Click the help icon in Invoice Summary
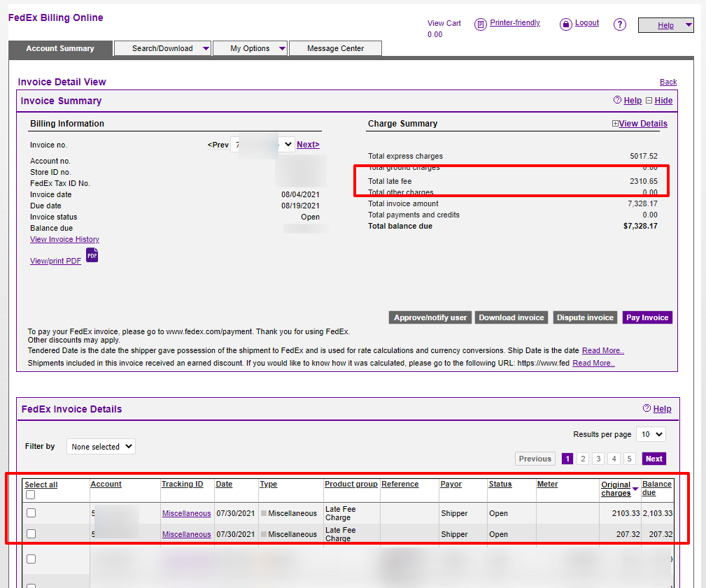 [617, 100]
